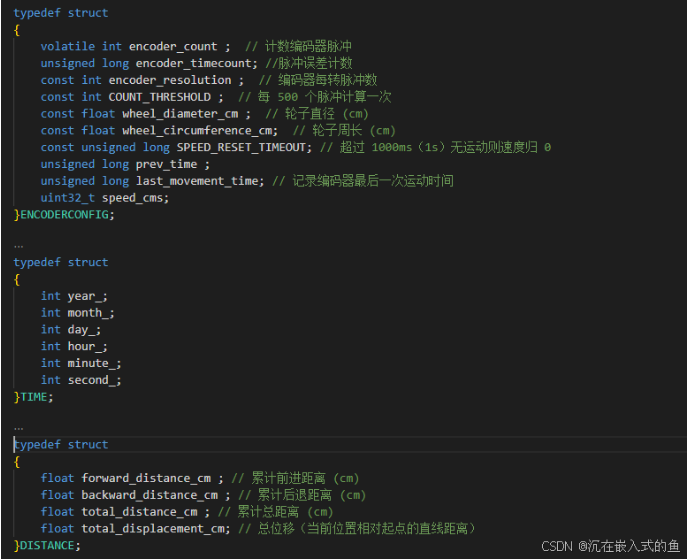Expand folded code above third typedef
Viewport: 688px width, 560px height.
(18, 429)
